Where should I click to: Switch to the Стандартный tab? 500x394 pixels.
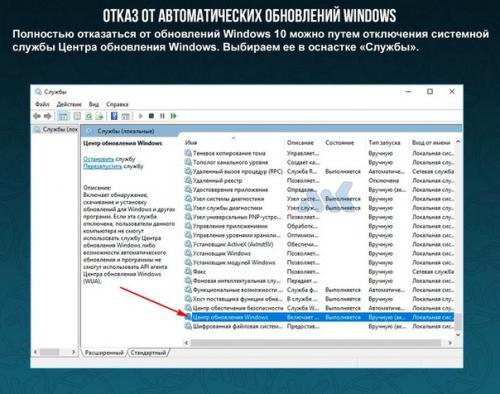click(x=148, y=352)
